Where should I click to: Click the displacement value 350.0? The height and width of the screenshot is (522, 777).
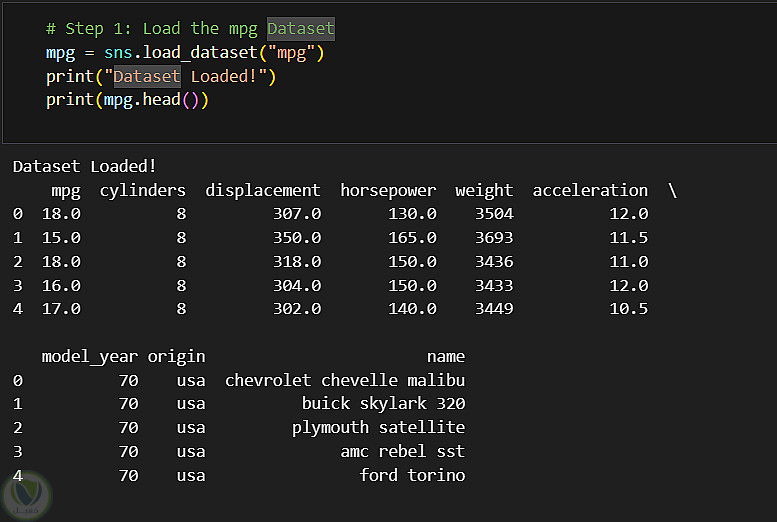click(x=297, y=238)
